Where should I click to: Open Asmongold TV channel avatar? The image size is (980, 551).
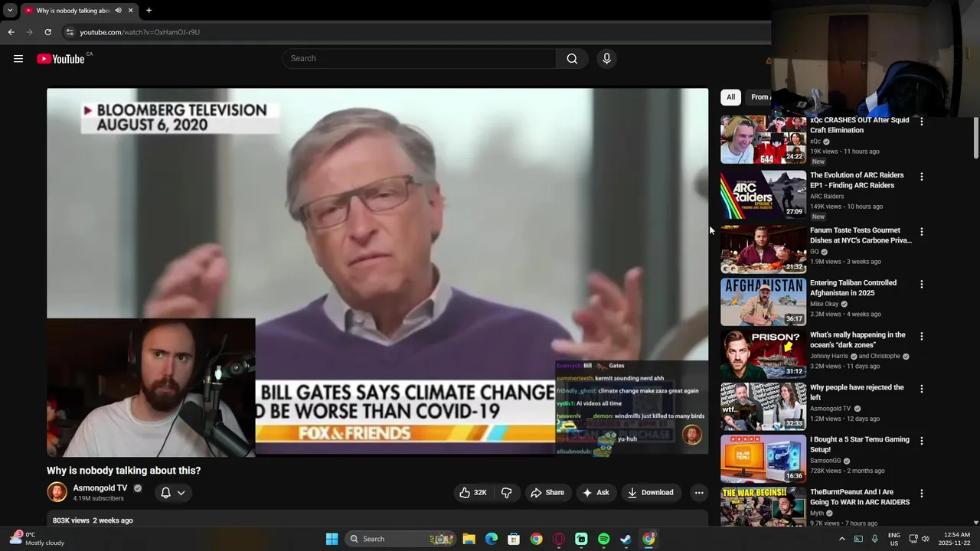coord(57,492)
